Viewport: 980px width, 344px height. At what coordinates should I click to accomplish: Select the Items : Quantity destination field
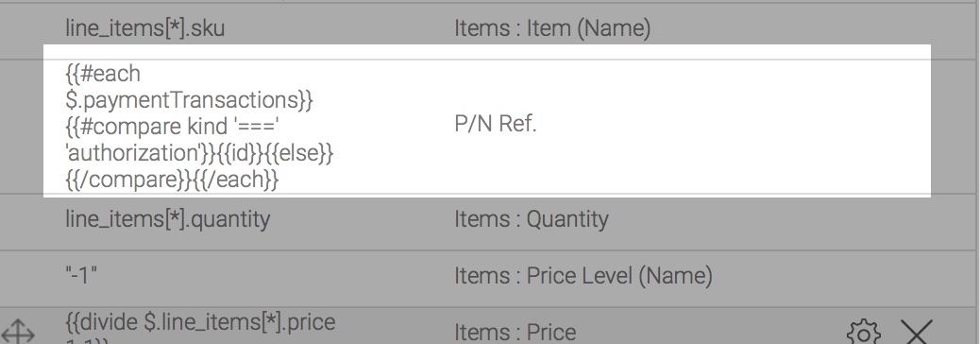[532, 219]
